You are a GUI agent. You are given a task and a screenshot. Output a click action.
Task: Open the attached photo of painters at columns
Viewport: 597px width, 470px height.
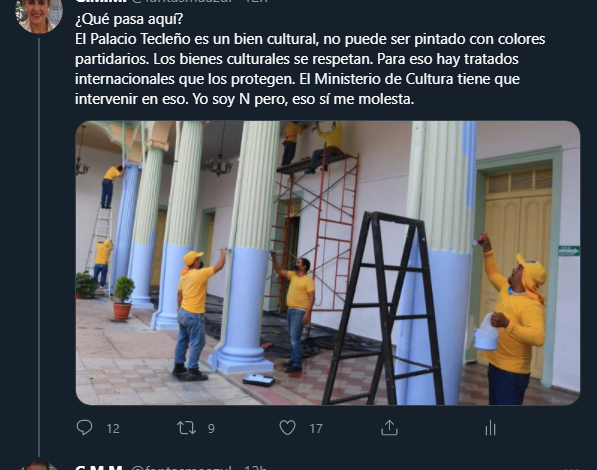[328, 263]
